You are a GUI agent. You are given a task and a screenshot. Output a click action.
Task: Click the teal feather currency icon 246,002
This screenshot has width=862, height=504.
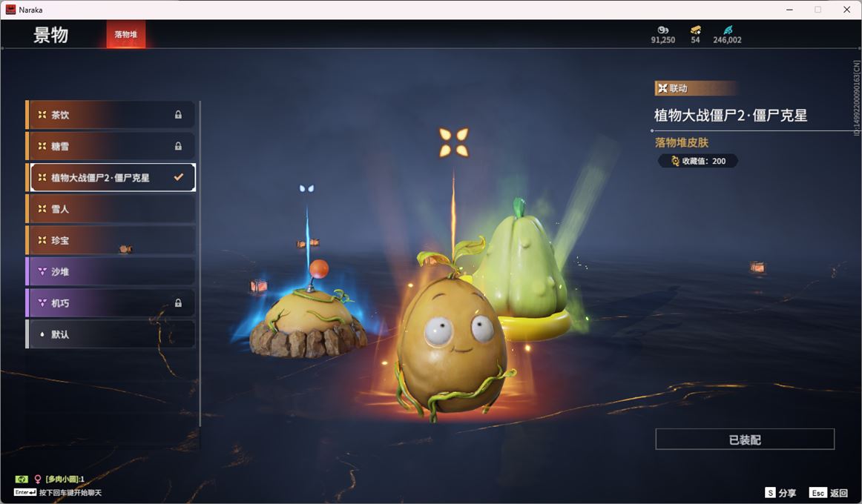728,30
